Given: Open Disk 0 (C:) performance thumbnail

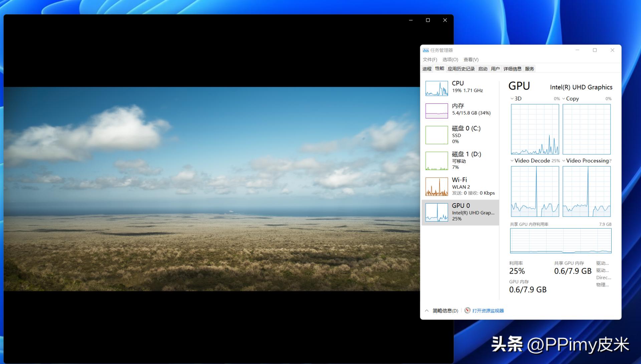Looking at the screenshot, I should tap(436, 135).
